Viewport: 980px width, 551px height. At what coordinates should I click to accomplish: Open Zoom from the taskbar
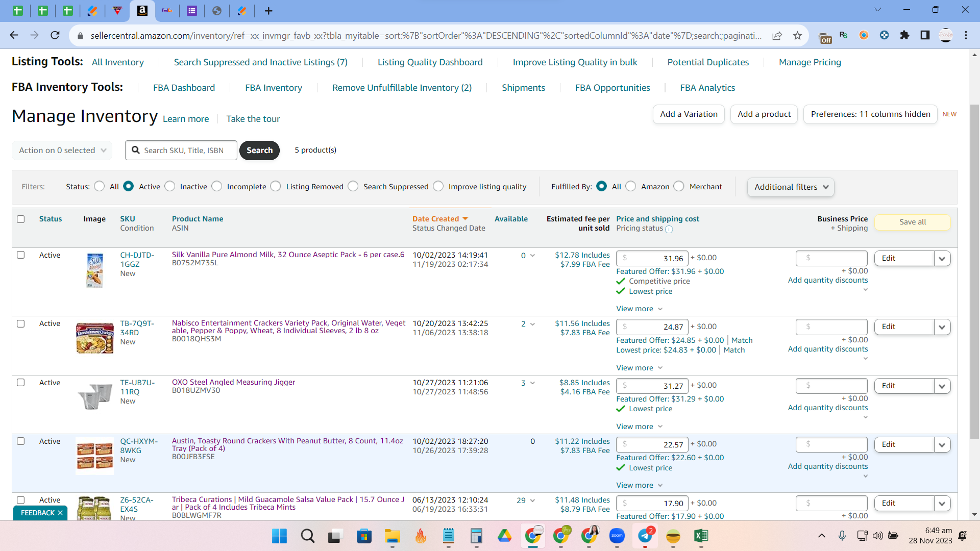[617, 536]
